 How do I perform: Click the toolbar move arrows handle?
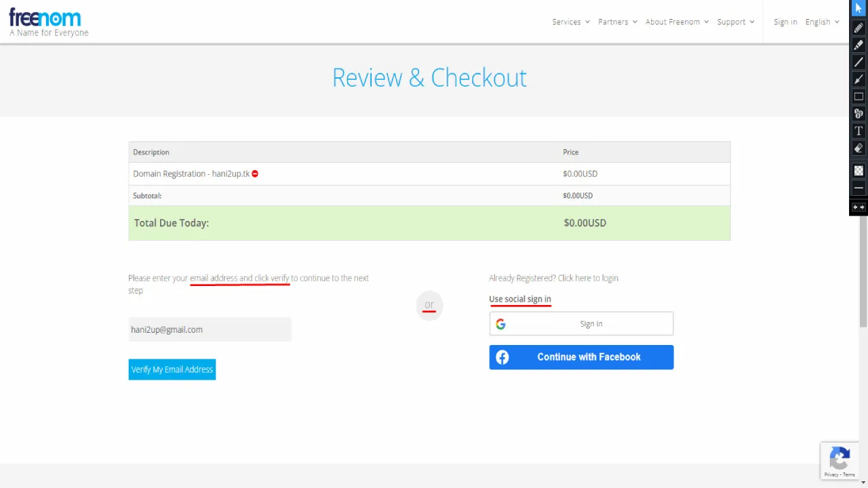pyautogui.click(x=859, y=207)
